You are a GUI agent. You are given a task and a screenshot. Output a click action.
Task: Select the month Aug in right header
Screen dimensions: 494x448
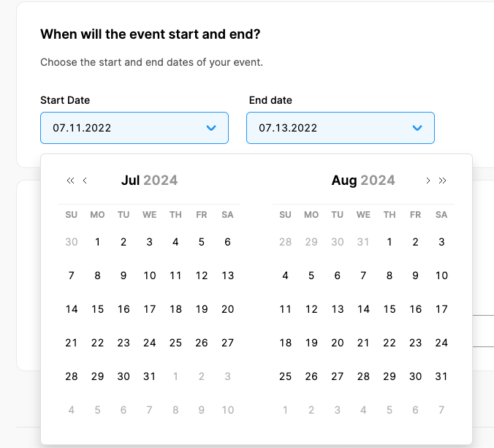click(343, 181)
